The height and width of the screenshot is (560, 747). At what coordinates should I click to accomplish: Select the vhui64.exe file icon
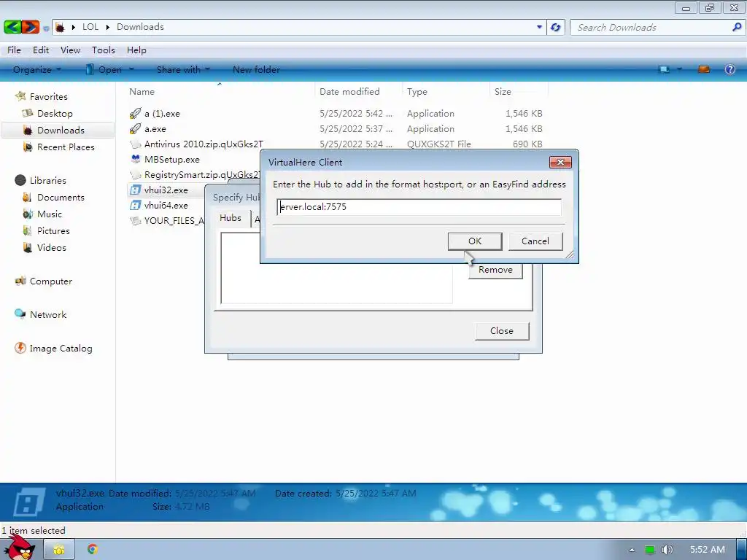(x=136, y=205)
